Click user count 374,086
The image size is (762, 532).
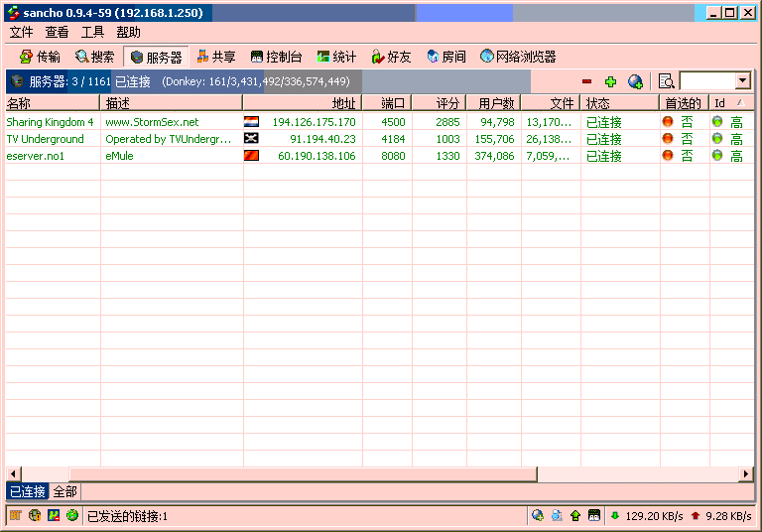pyautogui.click(x=494, y=156)
